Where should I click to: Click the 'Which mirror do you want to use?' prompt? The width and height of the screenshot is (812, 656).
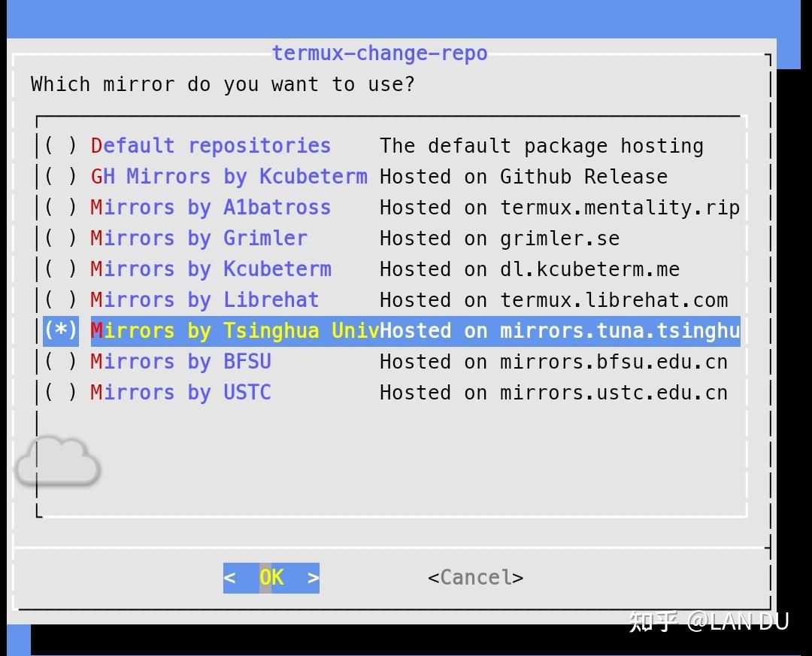(x=223, y=84)
